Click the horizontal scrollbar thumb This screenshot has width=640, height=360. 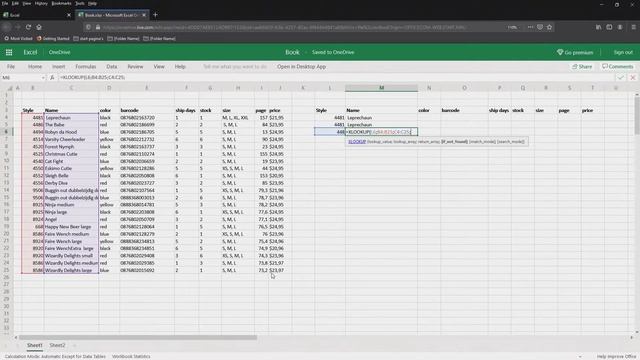pyautogui.click(x=138, y=338)
